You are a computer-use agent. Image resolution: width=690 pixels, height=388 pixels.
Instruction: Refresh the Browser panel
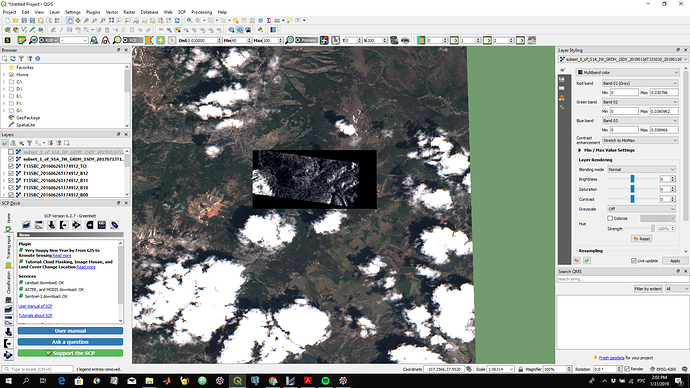pos(13,59)
